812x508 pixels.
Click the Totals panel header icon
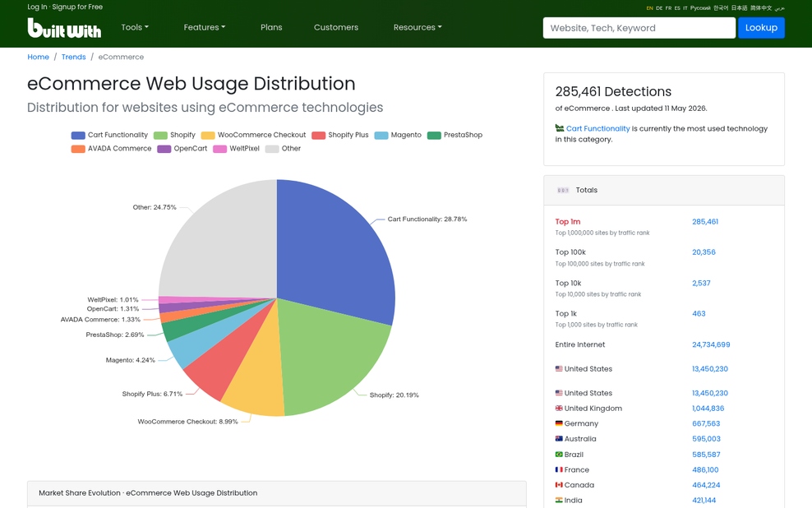coord(563,190)
